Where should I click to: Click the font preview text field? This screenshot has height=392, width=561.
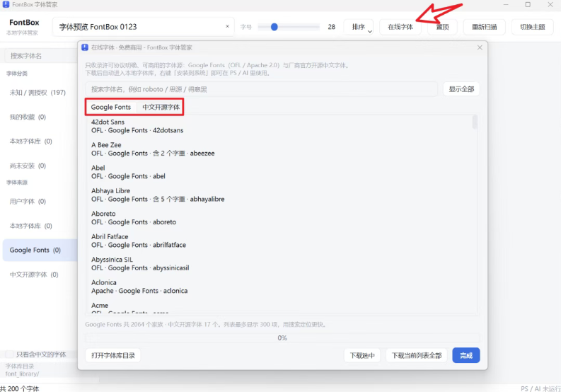click(144, 27)
